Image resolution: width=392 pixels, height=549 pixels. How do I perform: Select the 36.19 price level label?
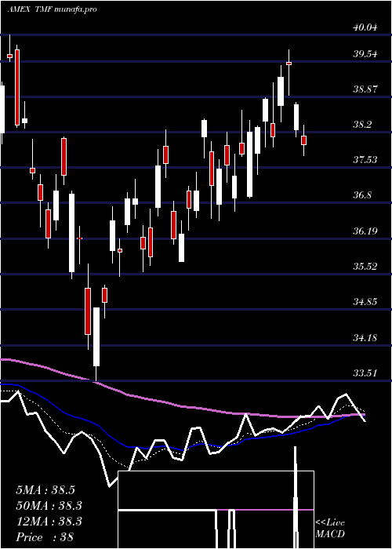pyautogui.click(x=365, y=231)
